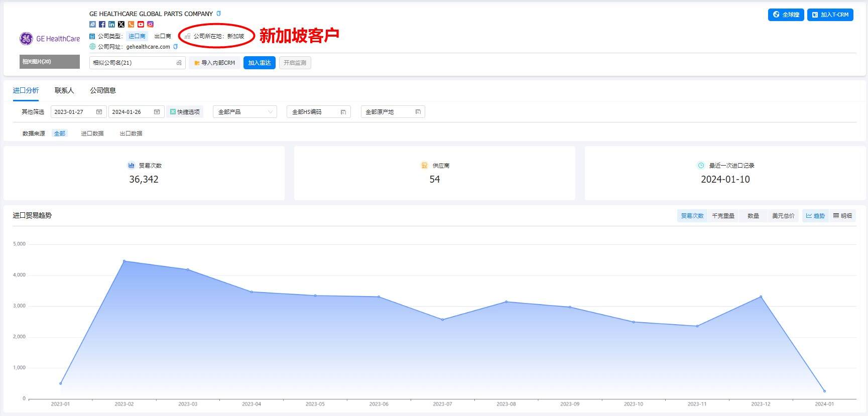Click the 进口贸易趋势 chart heading

(32, 215)
